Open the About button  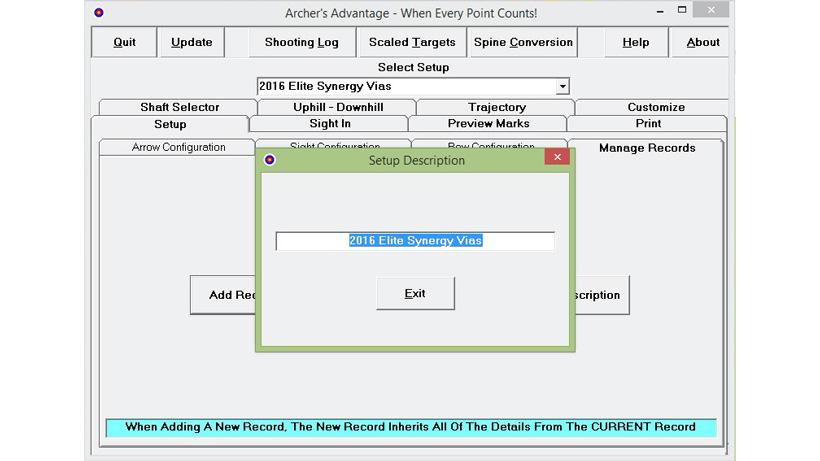click(700, 42)
